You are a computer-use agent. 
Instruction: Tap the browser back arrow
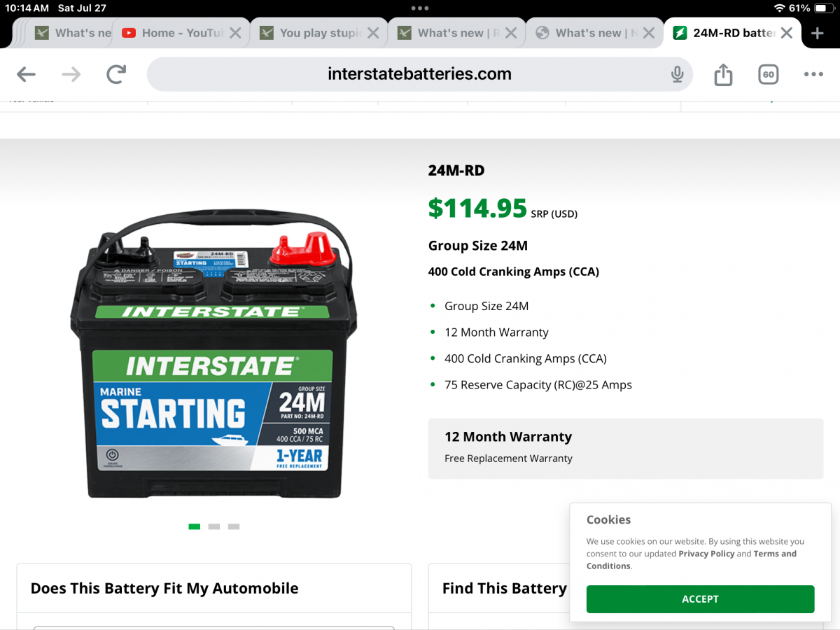[26, 74]
